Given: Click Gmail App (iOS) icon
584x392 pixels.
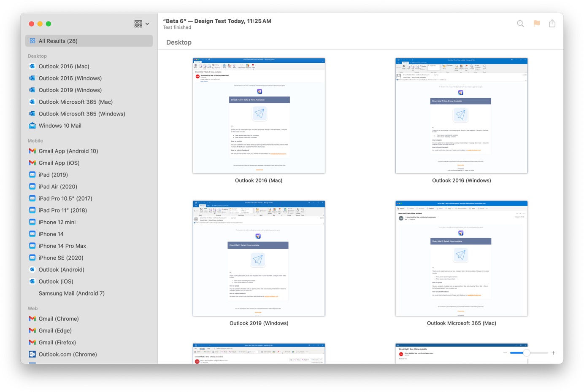Looking at the screenshot, I should tap(32, 163).
